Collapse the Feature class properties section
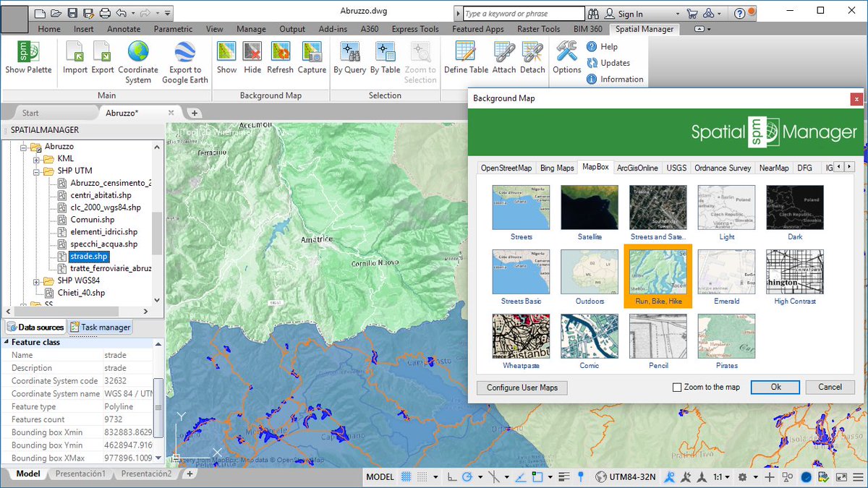The image size is (868, 488). [x=7, y=342]
